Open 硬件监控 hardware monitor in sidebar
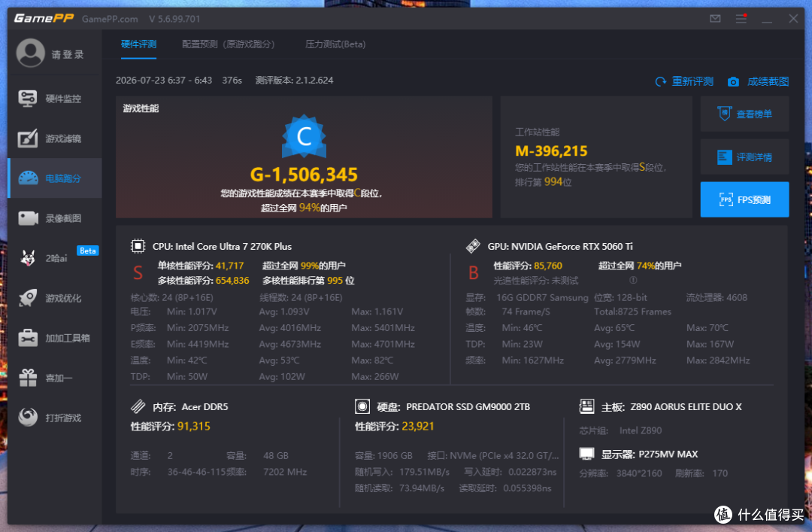This screenshot has width=812, height=532. click(54, 99)
